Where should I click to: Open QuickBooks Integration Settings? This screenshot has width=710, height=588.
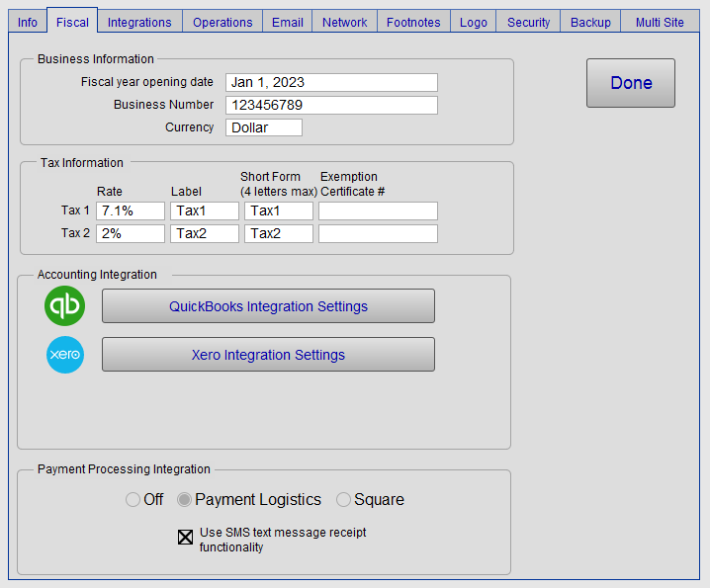[268, 306]
